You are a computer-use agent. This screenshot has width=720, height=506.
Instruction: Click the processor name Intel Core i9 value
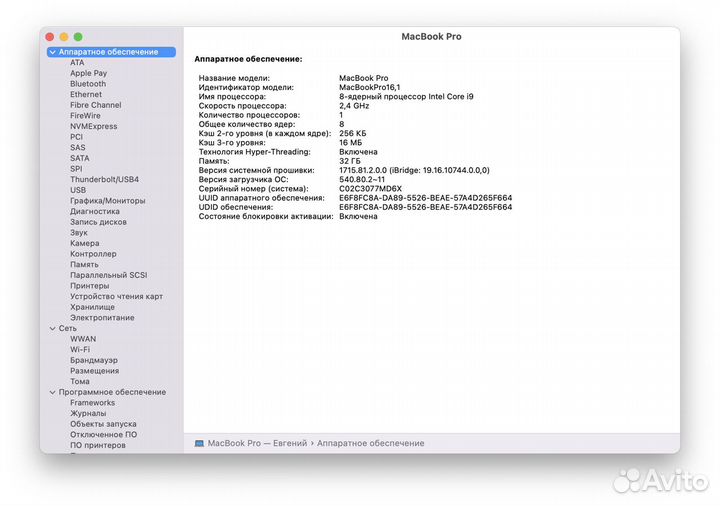pyautogui.click(x=406, y=96)
